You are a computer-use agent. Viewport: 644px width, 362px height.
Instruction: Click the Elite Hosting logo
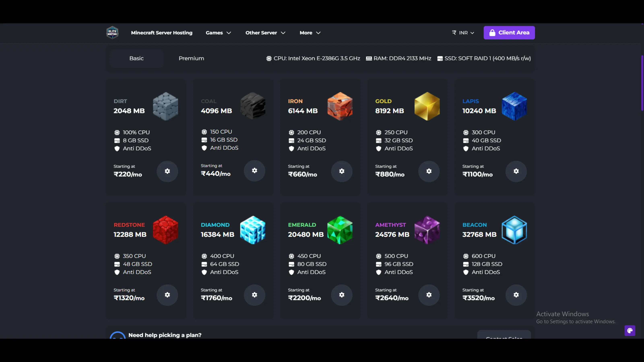pyautogui.click(x=112, y=32)
